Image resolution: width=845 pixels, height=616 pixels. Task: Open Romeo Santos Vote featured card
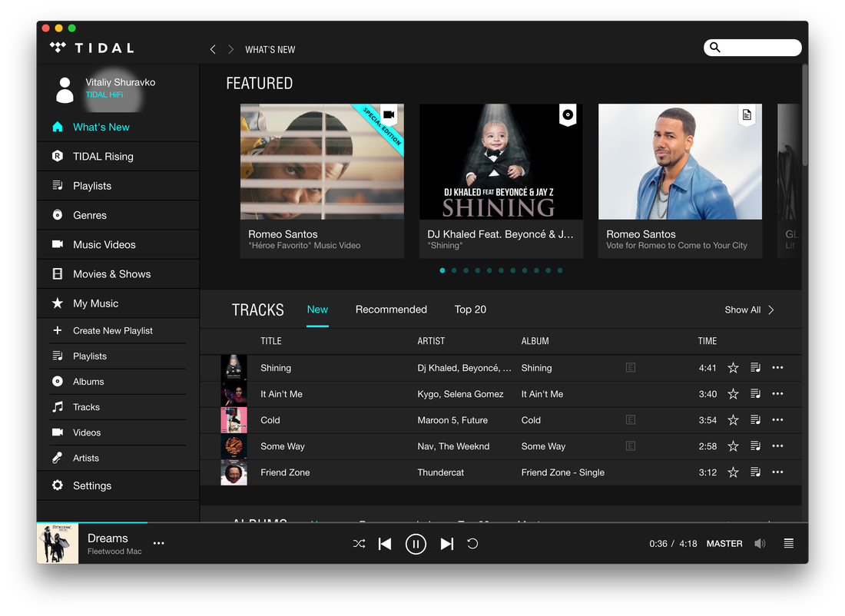[680, 181]
